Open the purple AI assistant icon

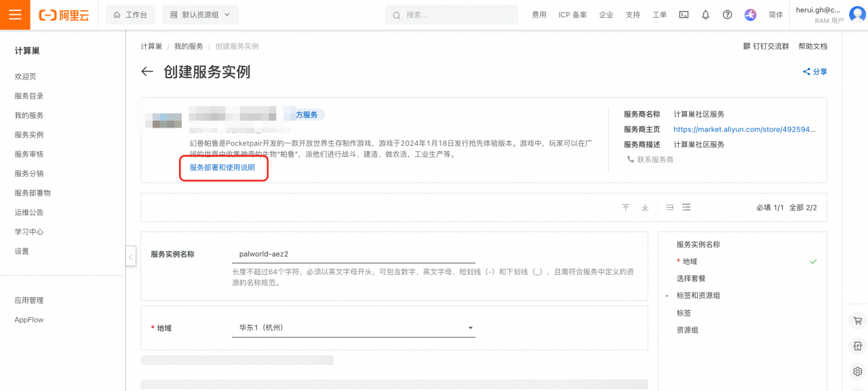click(x=750, y=15)
